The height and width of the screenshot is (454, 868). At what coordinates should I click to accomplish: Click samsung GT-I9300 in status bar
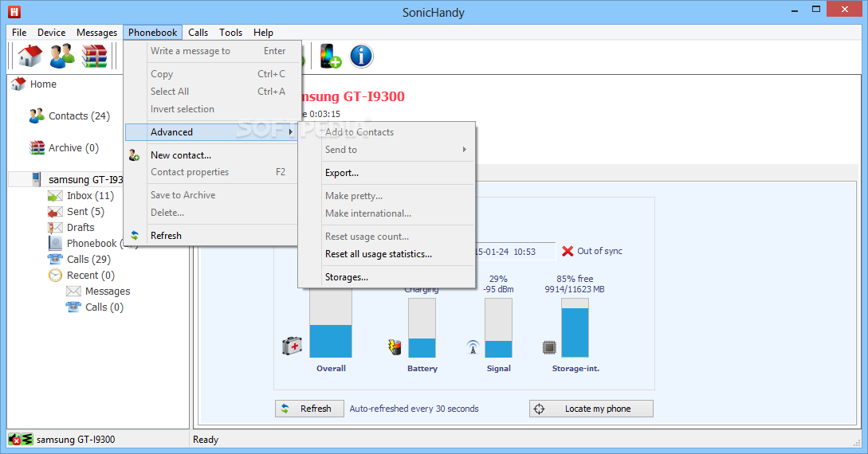pos(76,440)
